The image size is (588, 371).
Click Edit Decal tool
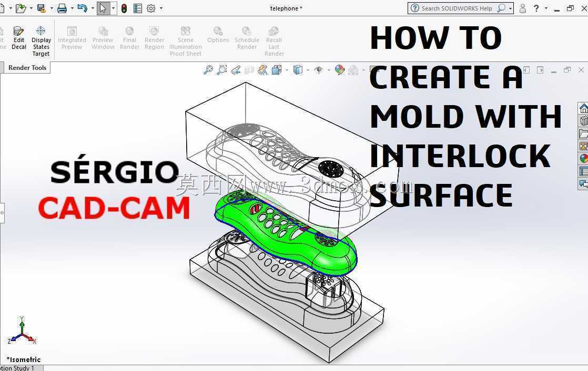(x=19, y=38)
